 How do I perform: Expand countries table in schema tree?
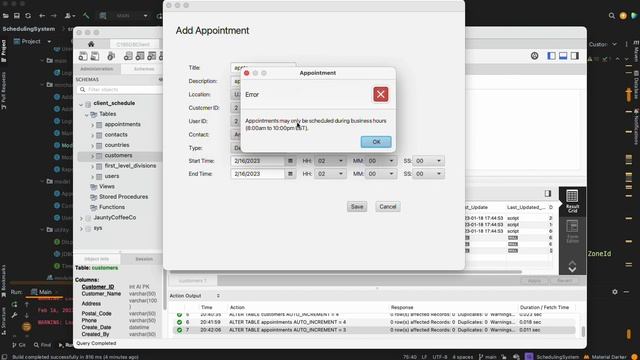(x=93, y=145)
